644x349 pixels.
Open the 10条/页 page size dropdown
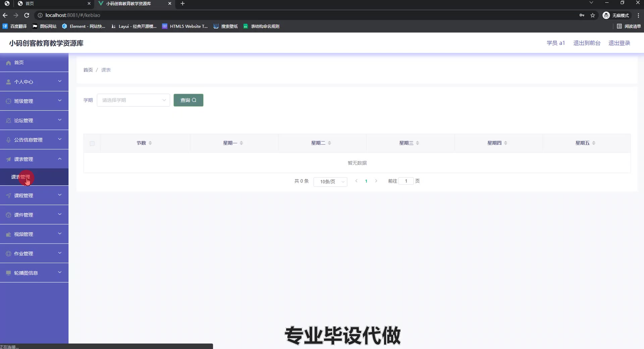click(x=330, y=182)
